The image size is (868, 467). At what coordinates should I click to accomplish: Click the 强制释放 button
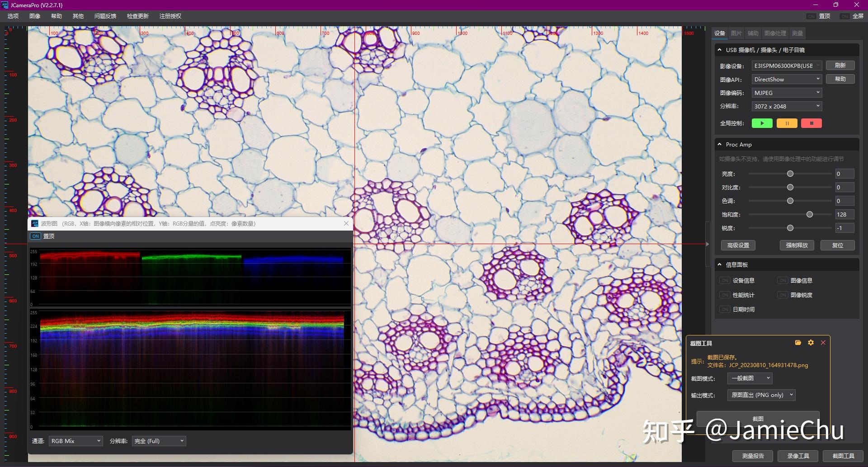tap(797, 245)
